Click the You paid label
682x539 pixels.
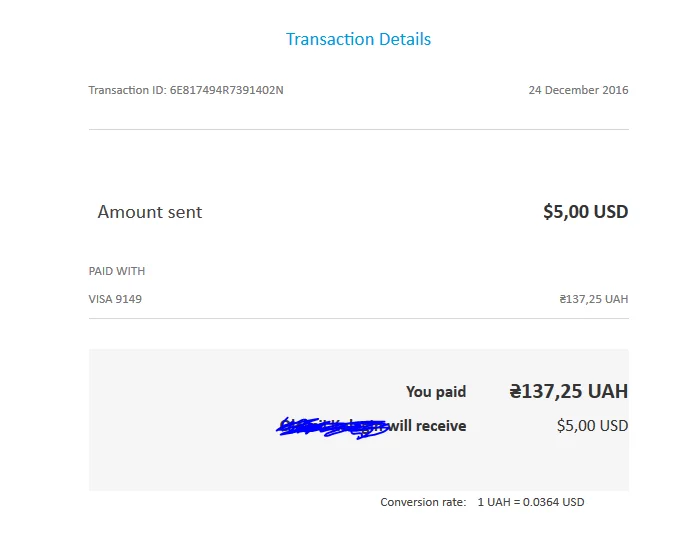point(436,392)
